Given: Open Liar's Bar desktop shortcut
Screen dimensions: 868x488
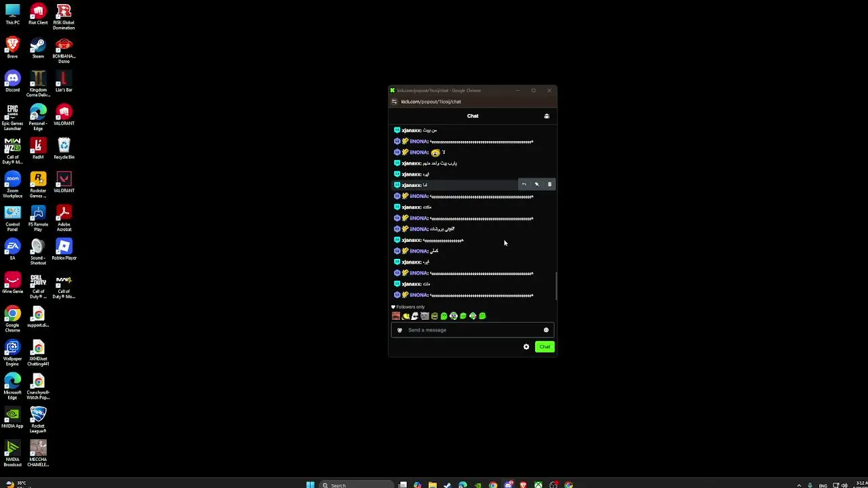Looking at the screenshot, I should (64, 81).
